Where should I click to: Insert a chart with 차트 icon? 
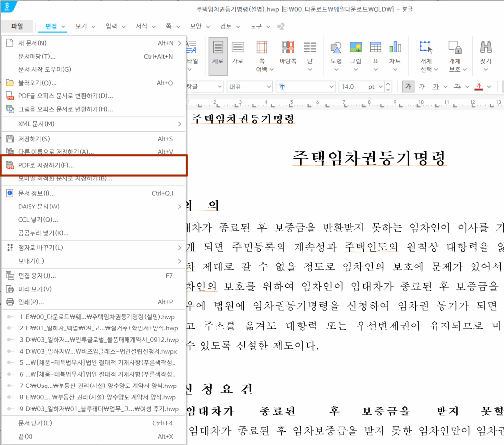pyautogui.click(x=395, y=47)
